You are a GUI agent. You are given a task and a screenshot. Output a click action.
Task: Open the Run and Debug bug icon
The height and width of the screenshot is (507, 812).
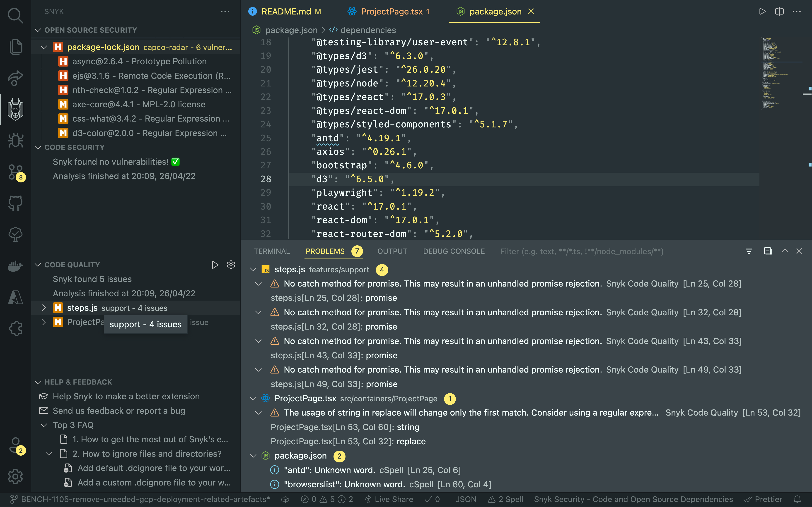[15, 140]
